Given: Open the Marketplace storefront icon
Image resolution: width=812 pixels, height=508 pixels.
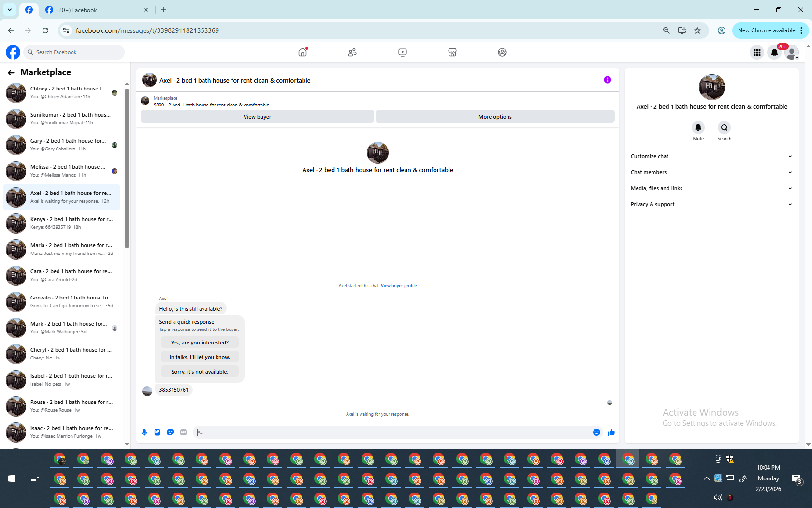Looking at the screenshot, I should click(452, 52).
